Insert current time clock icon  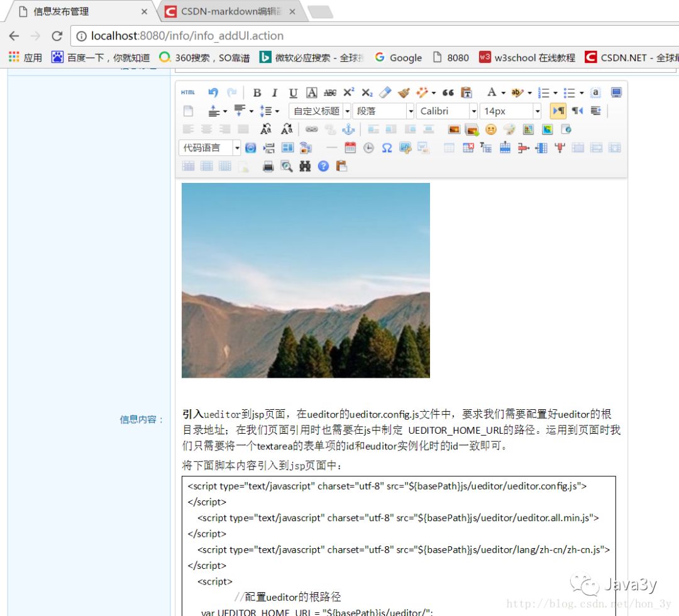(x=368, y=148)
